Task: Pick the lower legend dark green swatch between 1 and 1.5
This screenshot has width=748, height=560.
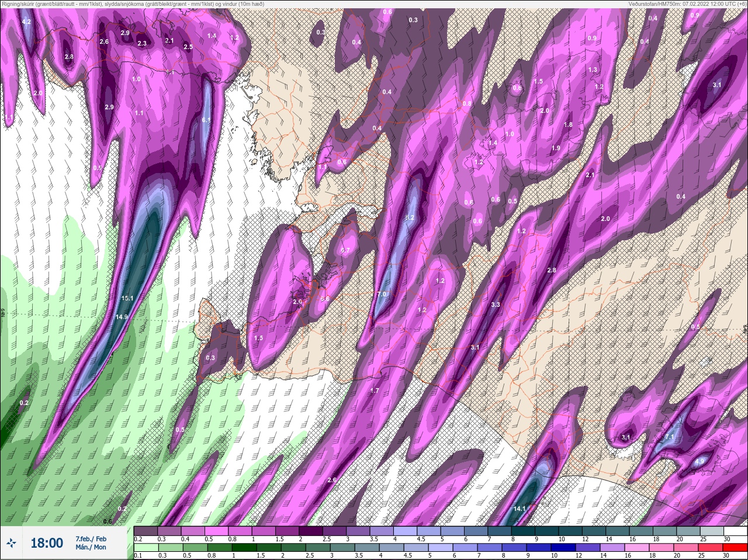Action: (244, 548)
